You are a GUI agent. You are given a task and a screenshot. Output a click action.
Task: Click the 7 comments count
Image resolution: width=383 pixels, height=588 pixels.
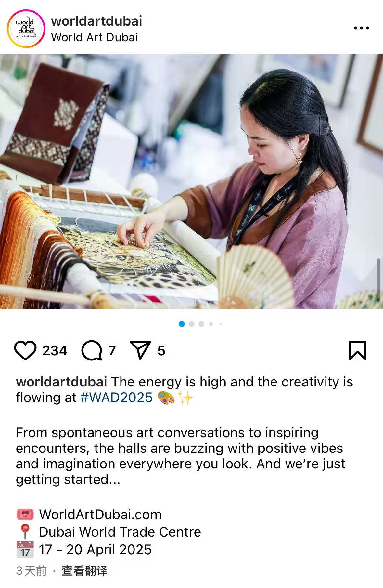click(112, 351)
